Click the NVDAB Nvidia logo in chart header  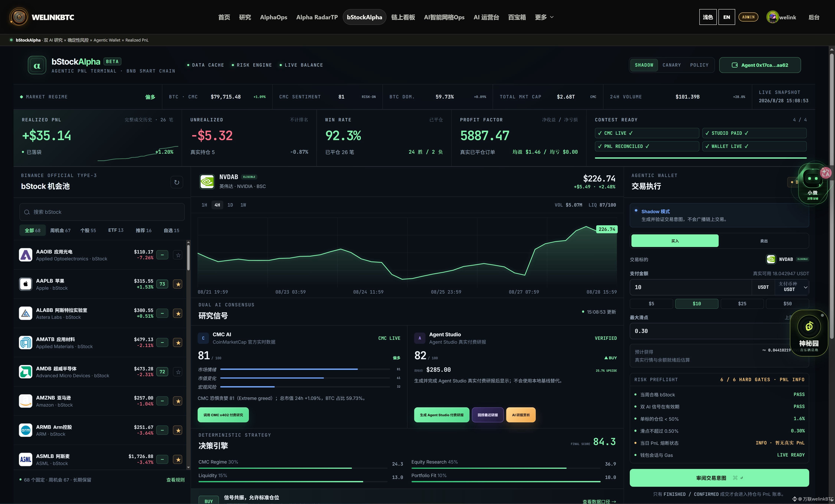tap(207, 182)
